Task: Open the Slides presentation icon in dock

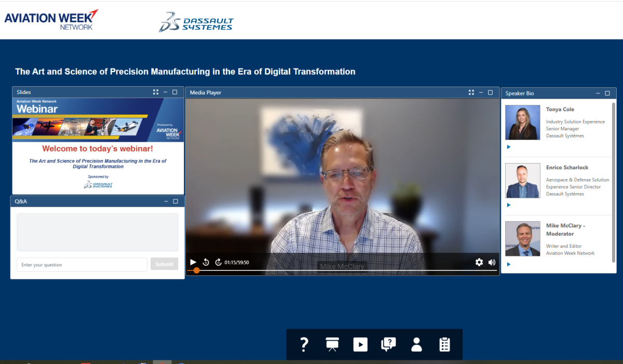Action: pos(332,344)
